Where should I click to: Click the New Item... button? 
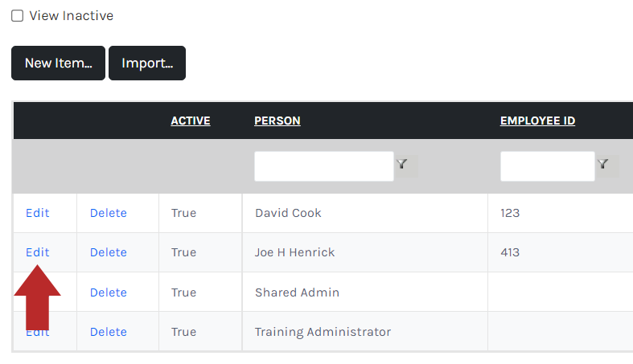[58, 63]
